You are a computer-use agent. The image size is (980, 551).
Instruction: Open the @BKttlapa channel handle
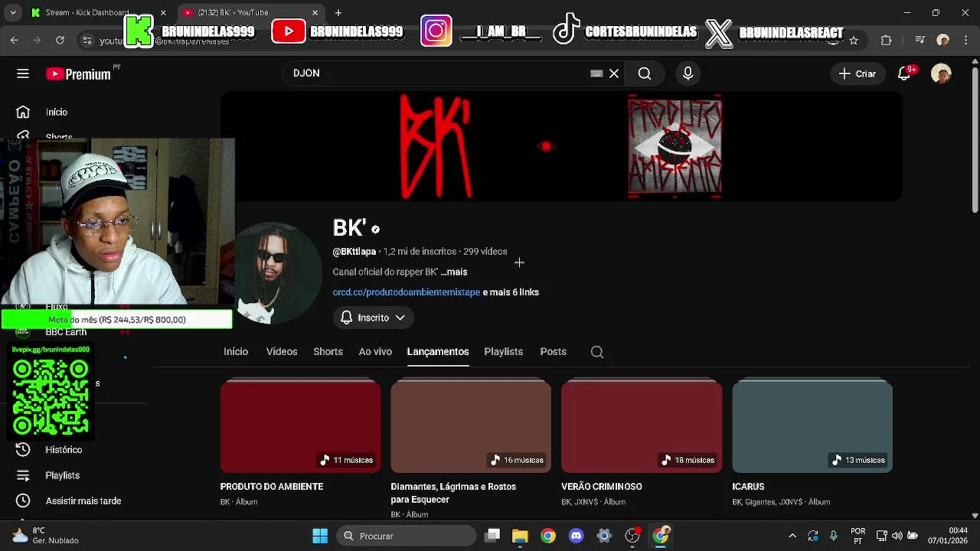click(x=354, y=252)
